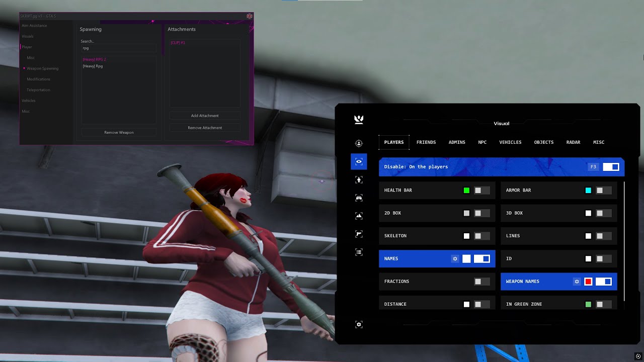The image size is (644, 362).
Task: Turn on the 3D Box toggle
Action: point(604,213)
